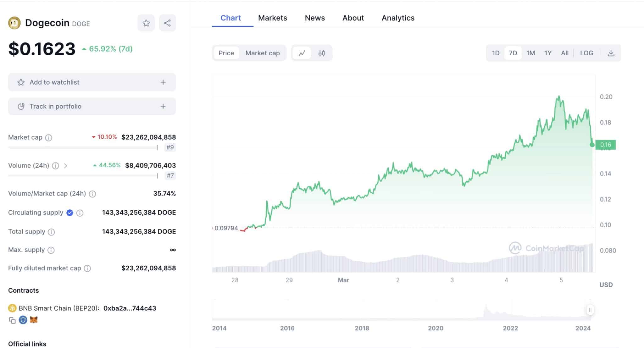Click the verified badge by Circulating supply
The height and width of the screenshot is (348, 644).
tap(70, 213)
